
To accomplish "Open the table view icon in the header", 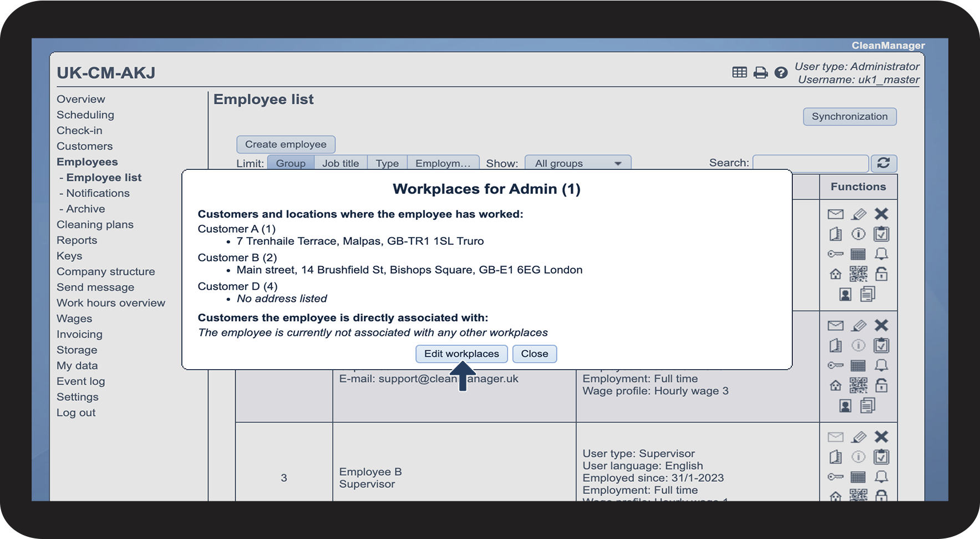I will 739,72.
